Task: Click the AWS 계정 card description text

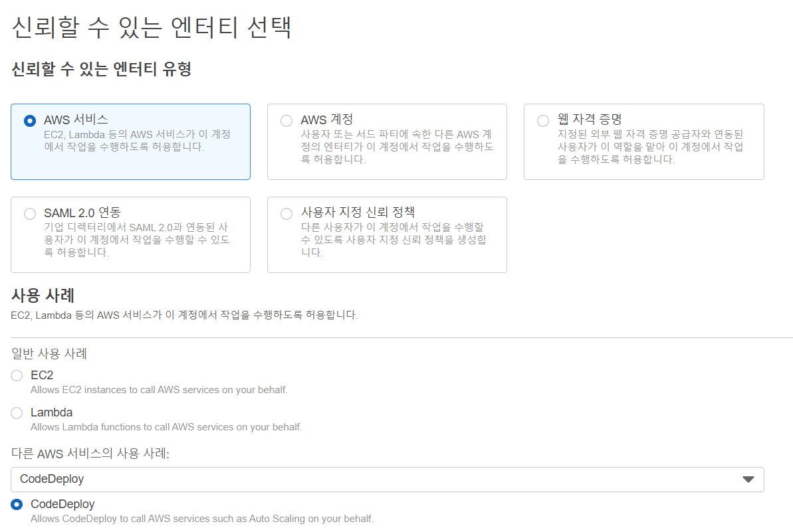Action: 396,147
